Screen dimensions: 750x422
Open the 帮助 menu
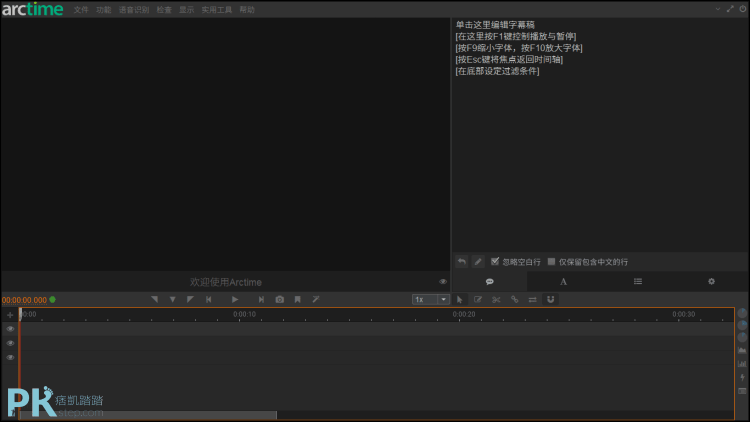[247, 10]
